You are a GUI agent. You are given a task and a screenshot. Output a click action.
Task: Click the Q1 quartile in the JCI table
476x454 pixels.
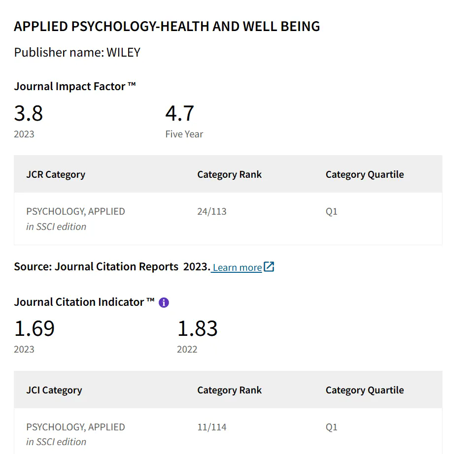[332, 427]
